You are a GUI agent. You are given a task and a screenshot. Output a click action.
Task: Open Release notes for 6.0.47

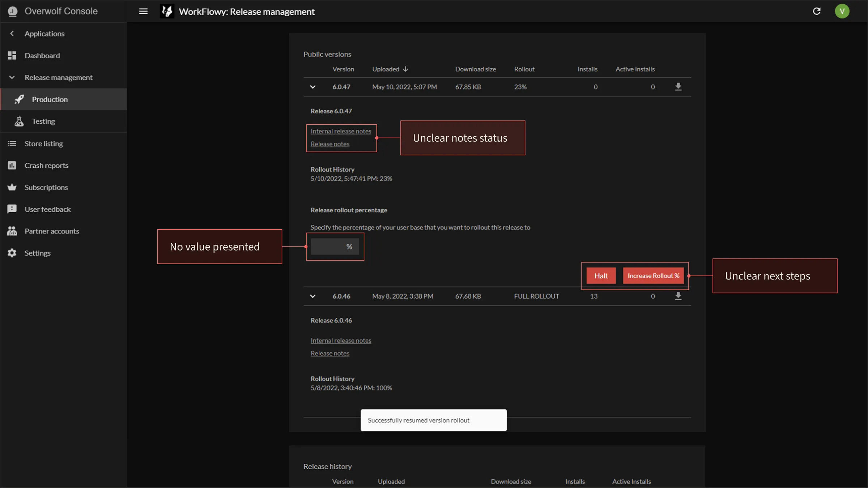[330, 144]
